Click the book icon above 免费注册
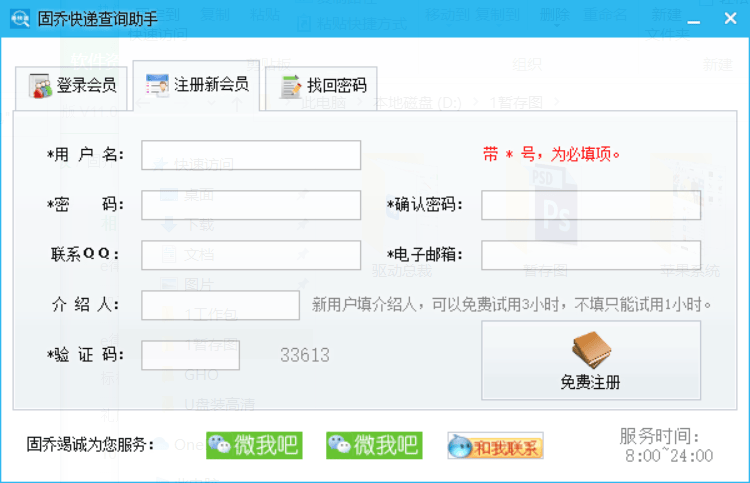This screenshot has width=750, height=483. coord(591,350)
